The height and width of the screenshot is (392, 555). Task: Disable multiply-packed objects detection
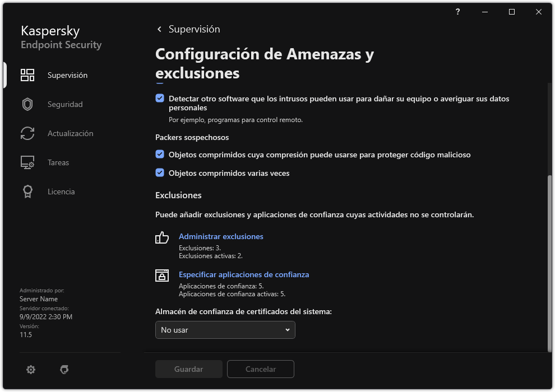(x=160, y=172)
